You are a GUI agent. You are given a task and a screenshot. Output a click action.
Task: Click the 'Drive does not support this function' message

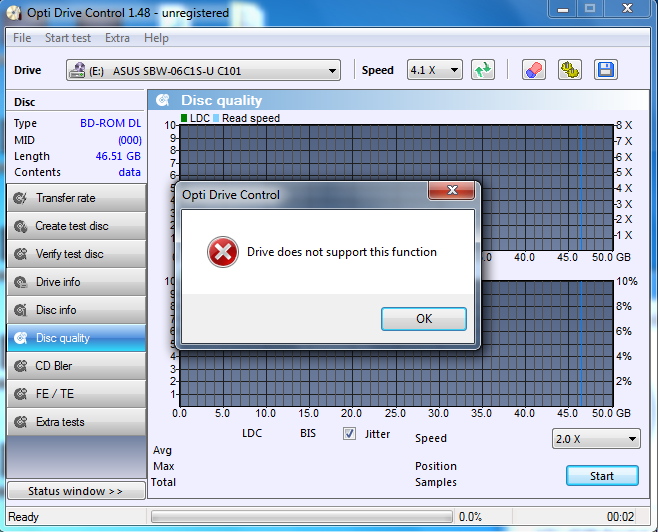click(x=342, y=252)
